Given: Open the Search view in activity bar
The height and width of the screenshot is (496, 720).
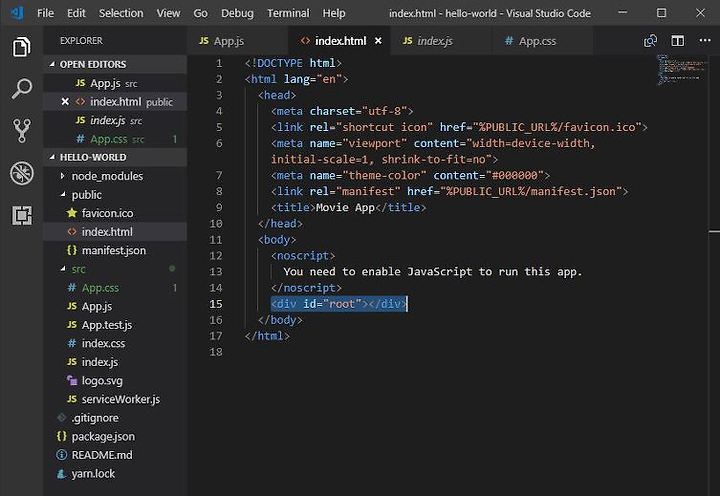Looking at the screenshot, I should click(22, 88).
